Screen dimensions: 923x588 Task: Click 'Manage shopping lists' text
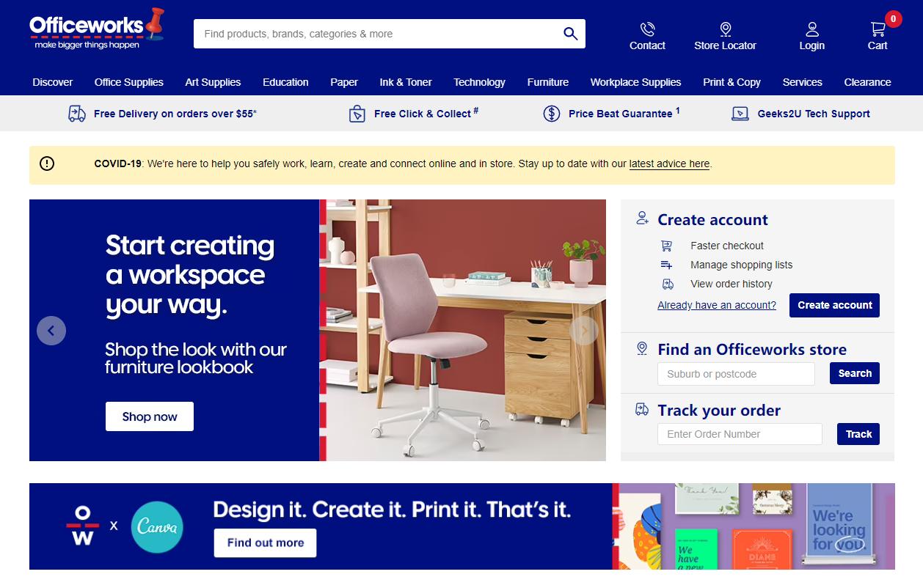[x=742, y=265]
